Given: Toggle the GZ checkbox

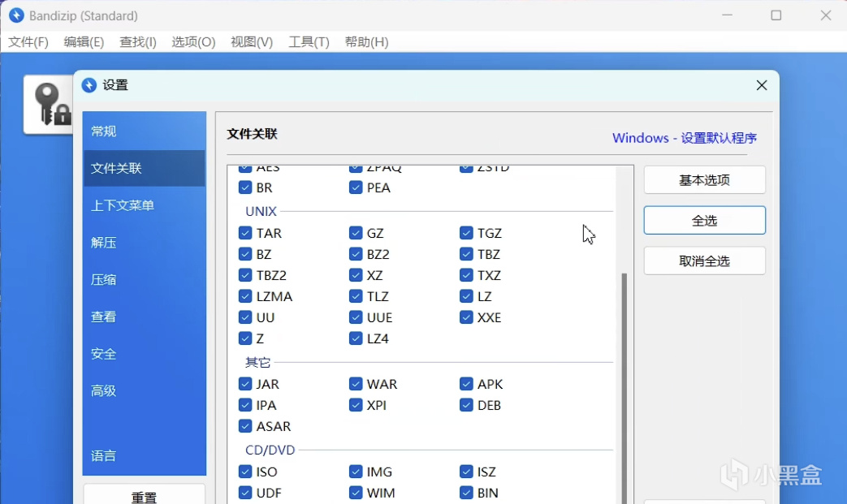Looking at the screenshot, I should coord(356,233).
